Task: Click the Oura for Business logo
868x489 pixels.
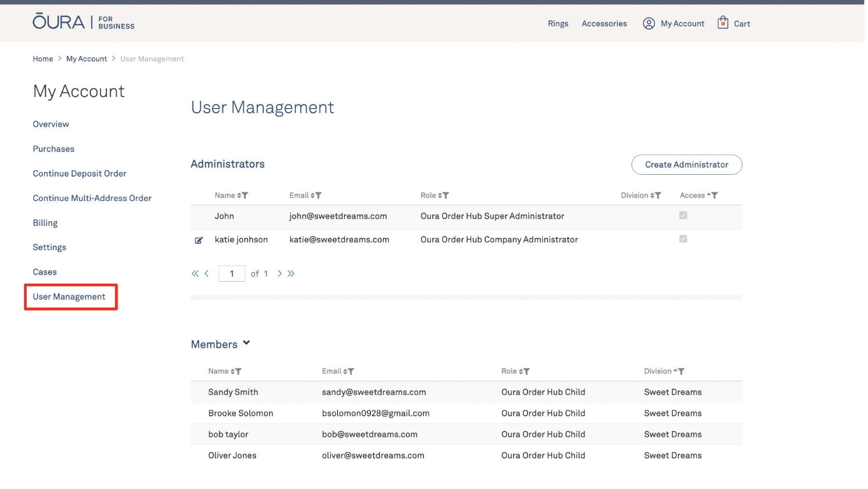Action: (x=84, y=22)
